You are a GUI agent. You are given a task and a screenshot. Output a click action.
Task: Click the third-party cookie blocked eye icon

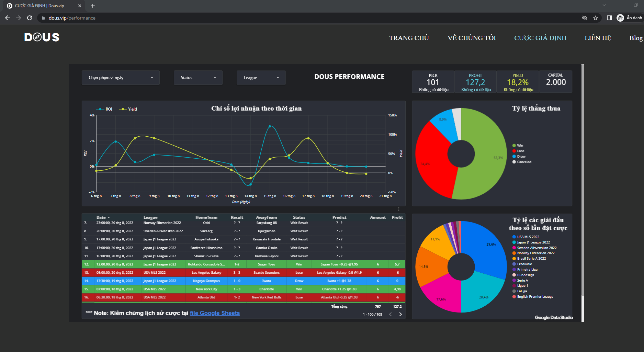585,18
